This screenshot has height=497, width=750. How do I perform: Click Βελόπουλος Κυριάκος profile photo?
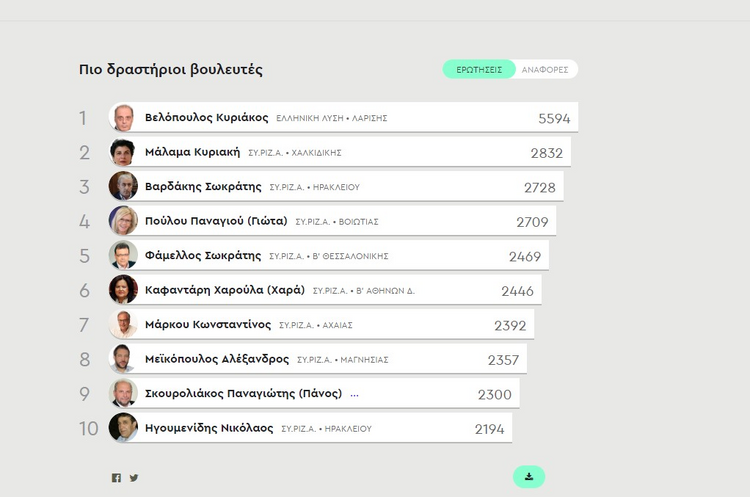pyautogui.click(x=123, y=118)
